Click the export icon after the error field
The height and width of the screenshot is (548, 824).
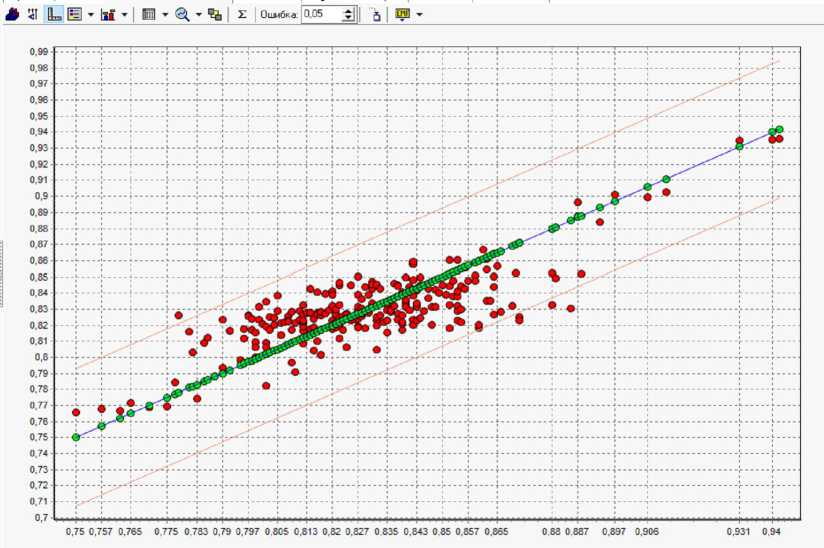[375, 15]
